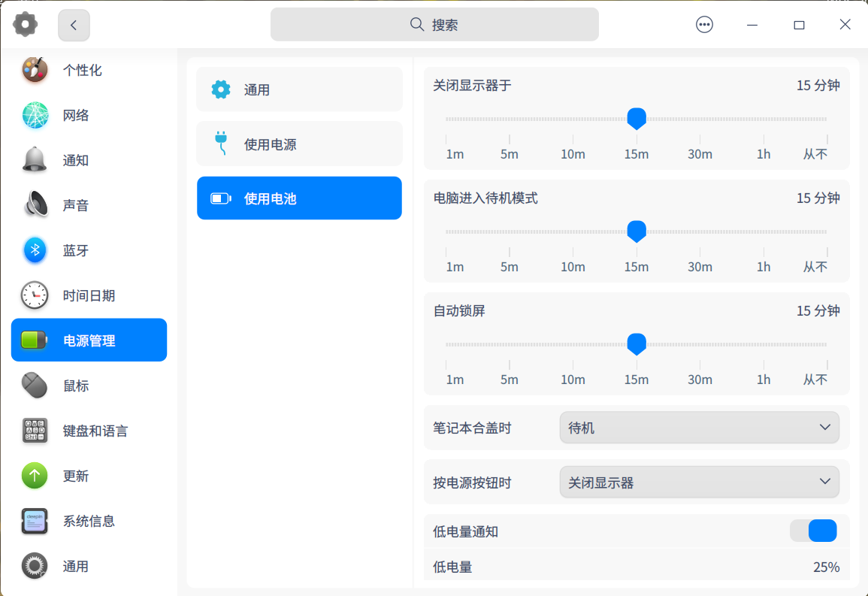Click the 更新 green arrow icon

coord(35,475)
